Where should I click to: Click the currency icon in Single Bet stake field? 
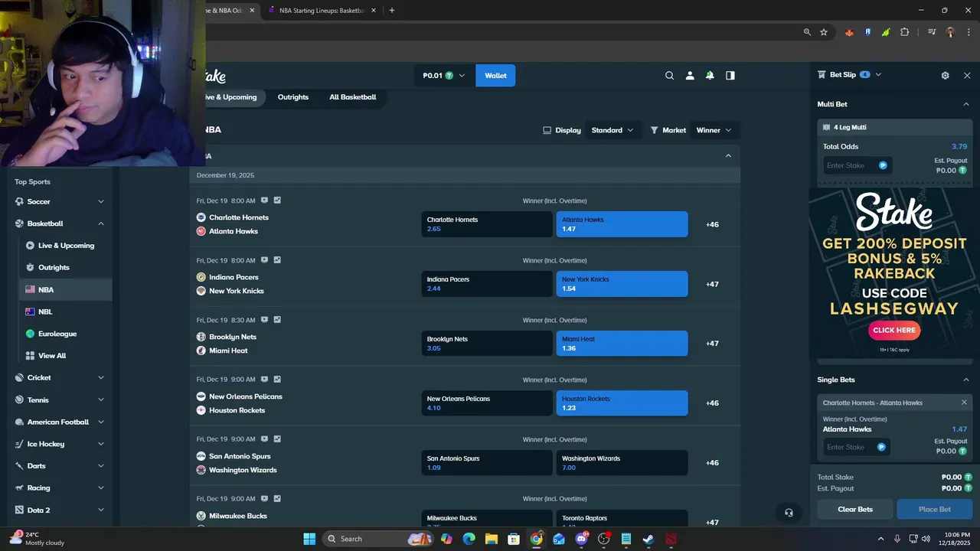[x=881, y=447]
